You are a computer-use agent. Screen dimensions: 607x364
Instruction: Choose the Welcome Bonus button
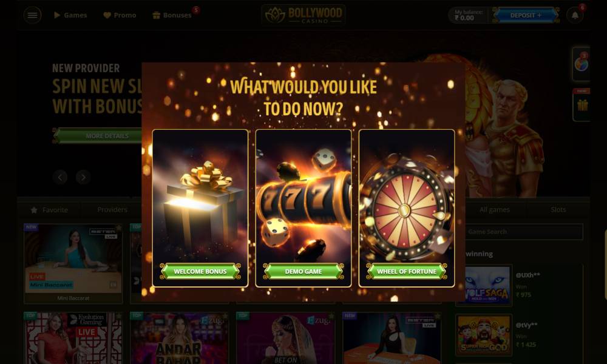pyautogui.click(x=200, y=271)
